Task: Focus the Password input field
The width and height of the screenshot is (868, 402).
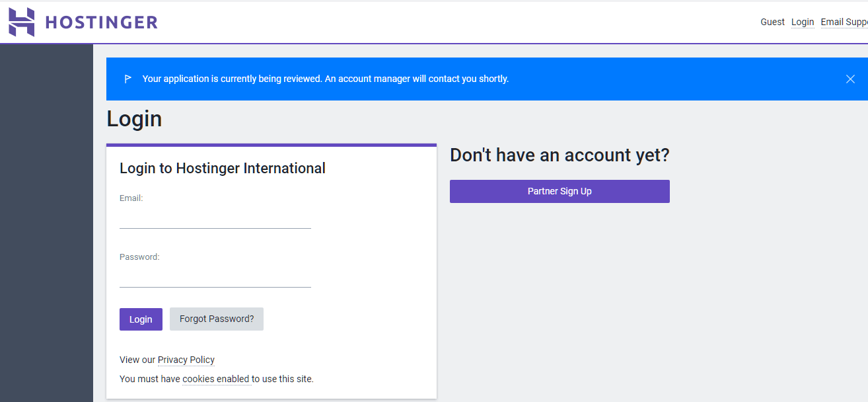Action: click(x=215, y=276)
